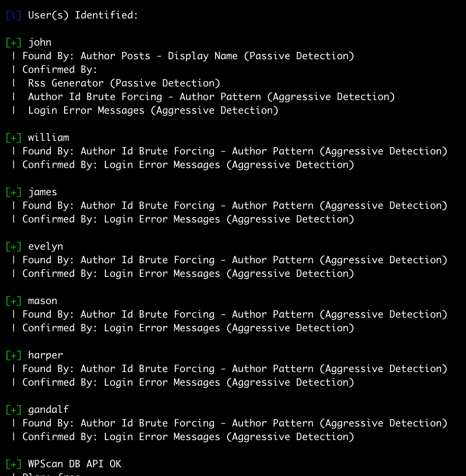This screenshot has width=466, height=476.
Task: Click the 'Rss Generator (Passive Detection)' line
Action: pos(124,83)
